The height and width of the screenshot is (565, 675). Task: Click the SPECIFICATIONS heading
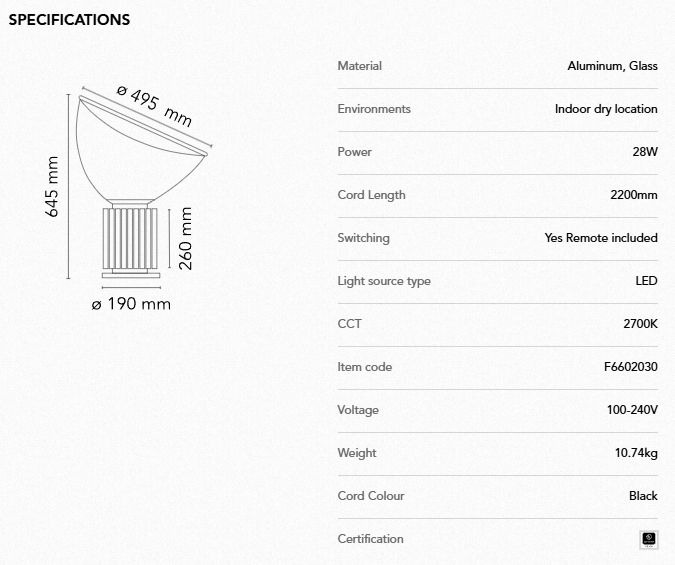pyautogui.click(x=69, y=19)
